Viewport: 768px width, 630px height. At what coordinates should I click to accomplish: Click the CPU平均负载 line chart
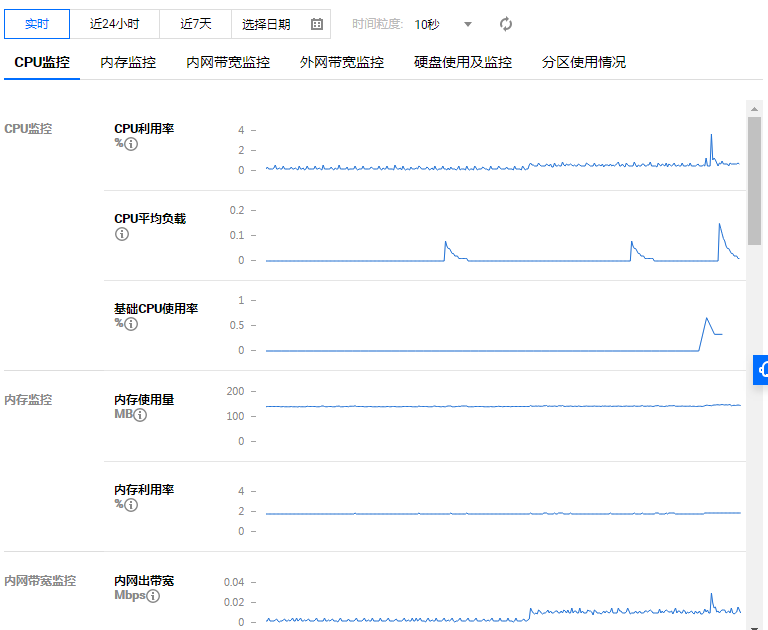[x=503, y=242]
